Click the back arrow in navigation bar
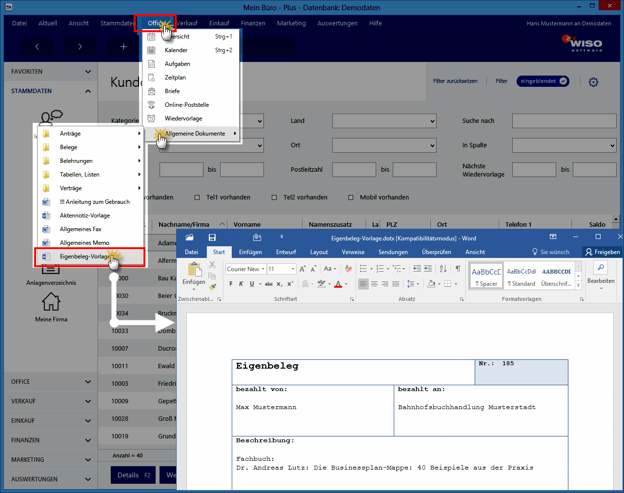 click(37, 46)
